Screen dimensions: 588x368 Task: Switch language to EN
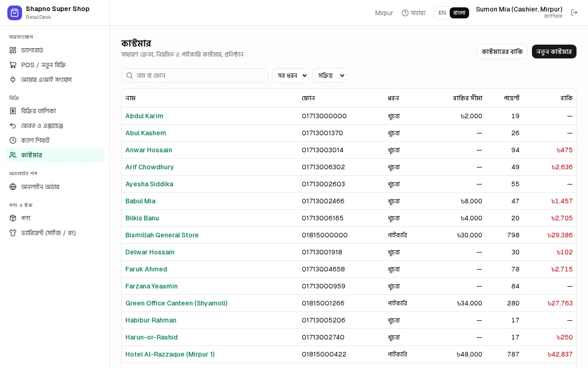pos(442,13)
